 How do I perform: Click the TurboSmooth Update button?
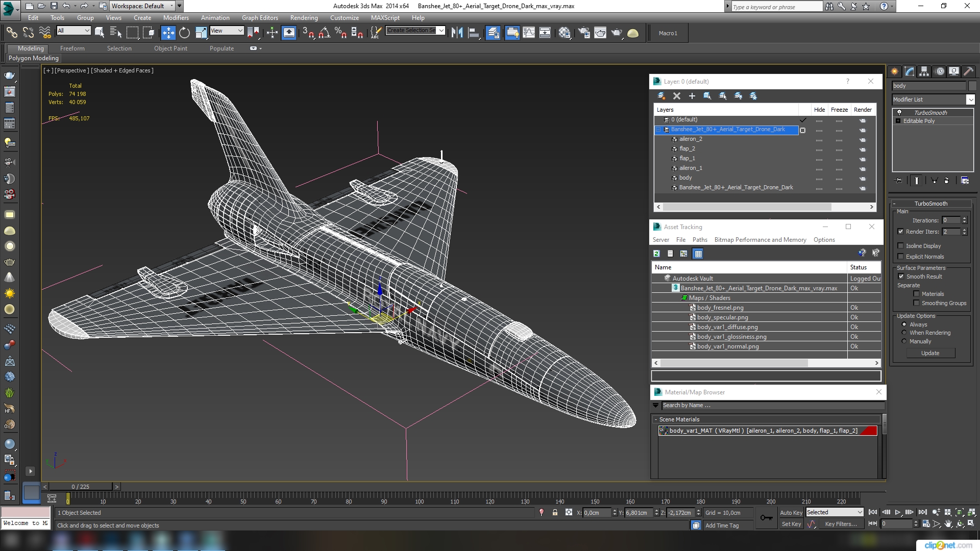coord(930,353)
